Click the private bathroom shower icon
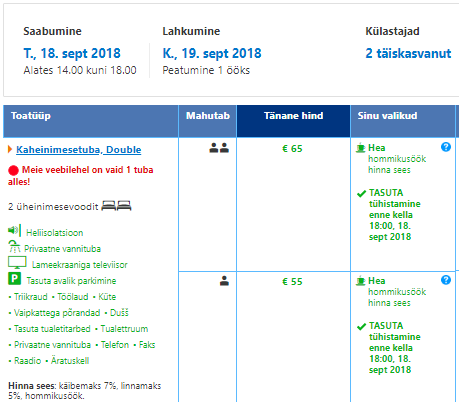 14,247
